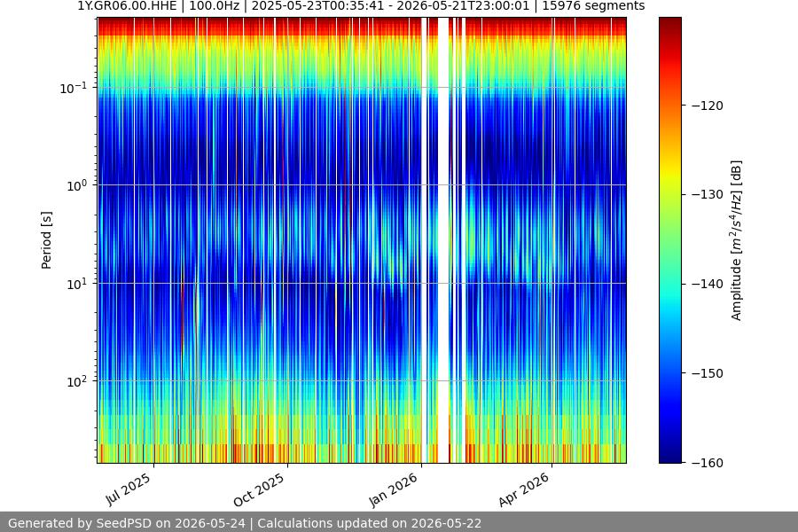The width and height of the screenshot is (798, 532).
Task: Click the 'Amplitude [m²/s⁴/Hz] [dB]' colorbar label
Action: coord(737,240)
